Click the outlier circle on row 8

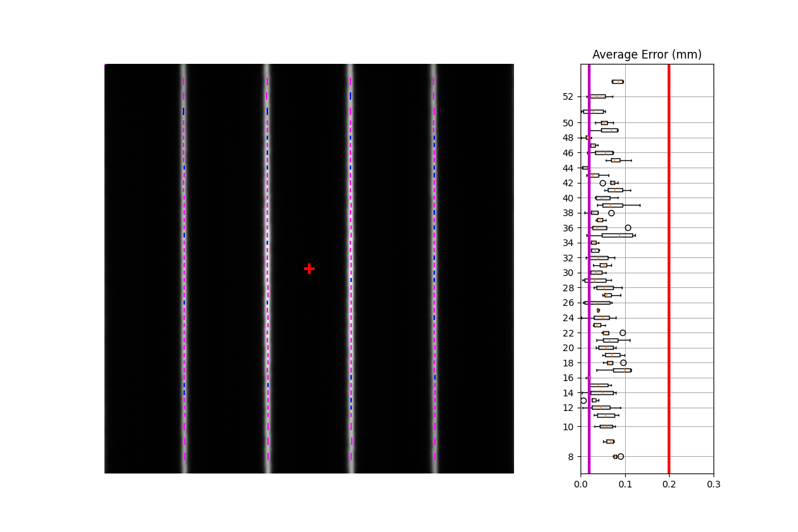tap(620, 456)
